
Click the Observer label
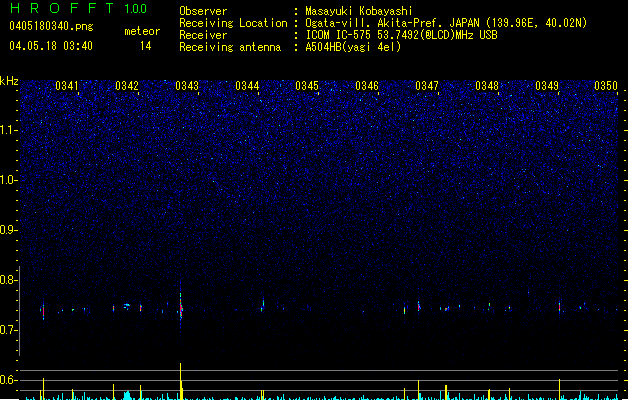203,11
